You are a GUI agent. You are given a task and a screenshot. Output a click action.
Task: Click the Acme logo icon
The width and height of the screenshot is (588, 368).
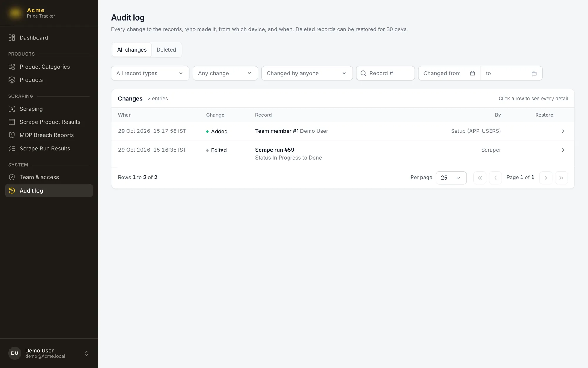[x=15, y=13]
